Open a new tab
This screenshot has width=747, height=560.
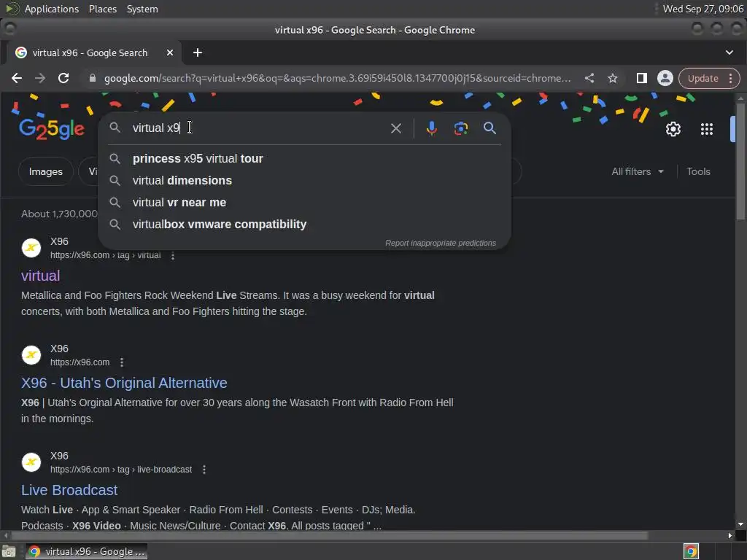[197, 52]
